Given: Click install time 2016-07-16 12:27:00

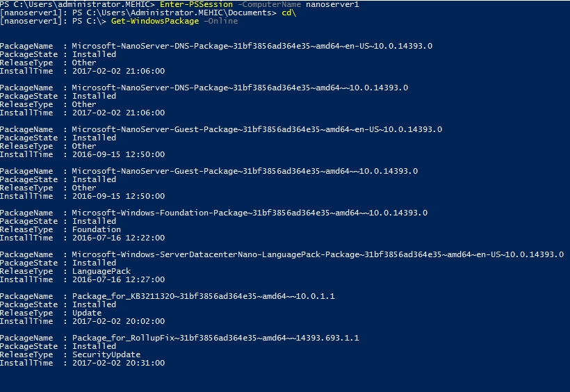Looking at the screenshot, I should coord(118,280).
